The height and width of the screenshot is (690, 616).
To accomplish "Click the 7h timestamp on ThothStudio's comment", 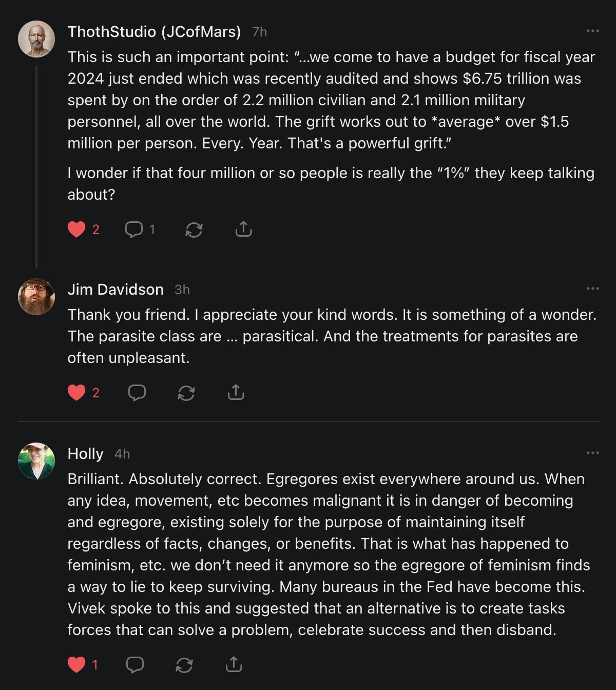I will [x=259, y=32].
